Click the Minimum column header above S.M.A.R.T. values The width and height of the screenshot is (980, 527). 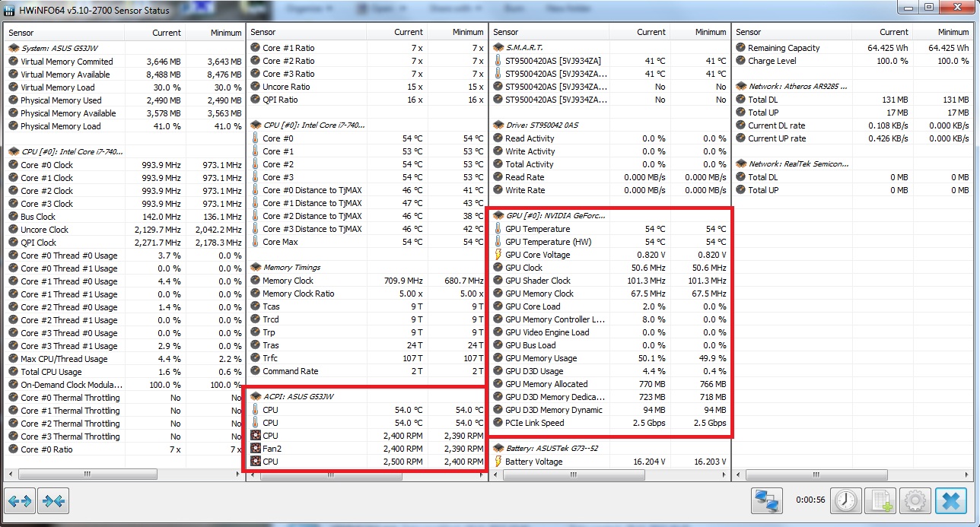point(699,32)
